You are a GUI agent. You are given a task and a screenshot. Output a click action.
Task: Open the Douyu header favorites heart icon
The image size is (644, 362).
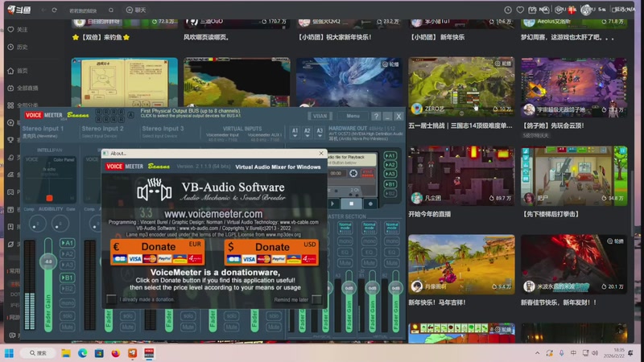520,10
